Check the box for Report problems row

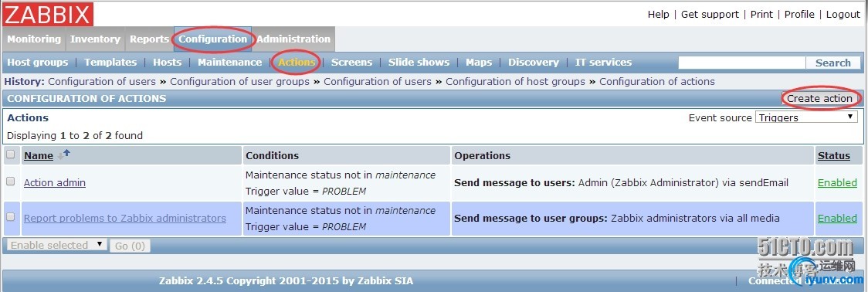[11, 217]
